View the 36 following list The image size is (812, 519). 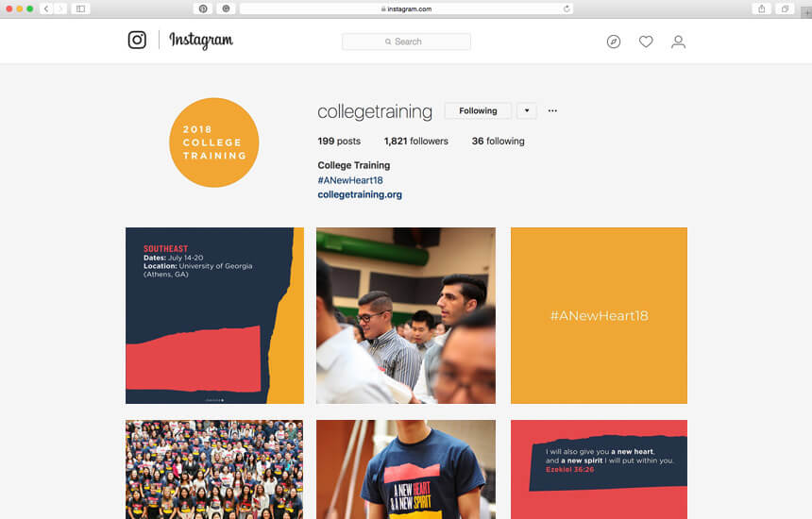(x=498, y=142)
